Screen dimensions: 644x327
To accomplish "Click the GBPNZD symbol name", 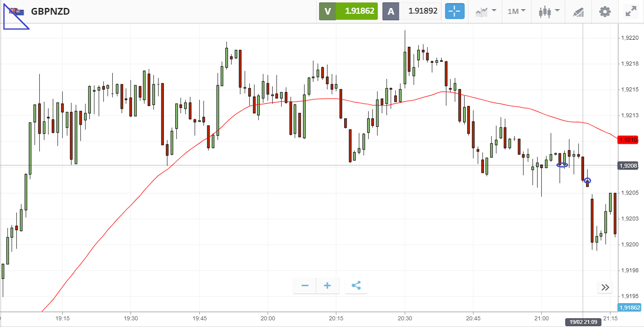I will coord(50,11).
